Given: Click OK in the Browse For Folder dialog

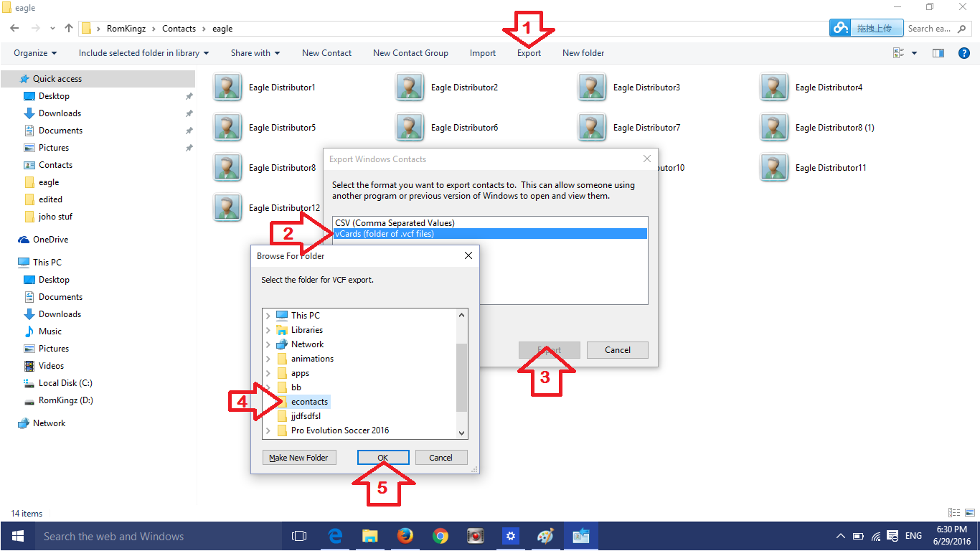Looking at the screenshot, I should click(383, 457).
